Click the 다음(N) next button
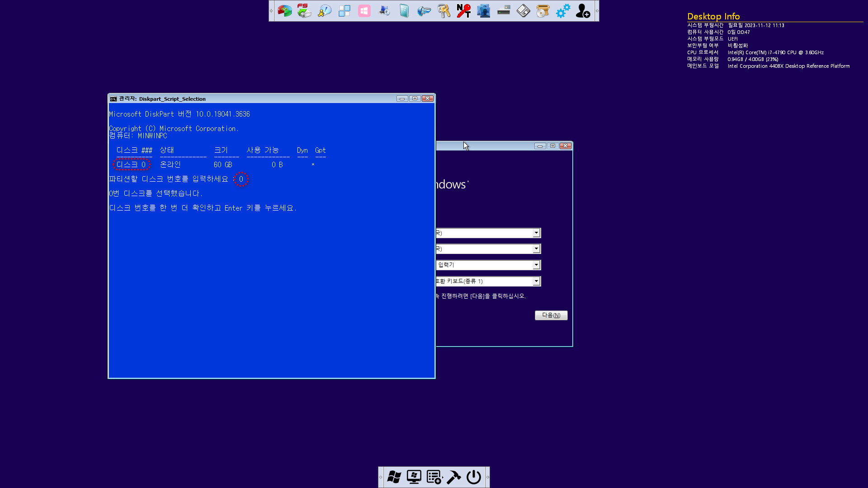 pyautogui.click(x=551, y=315)
